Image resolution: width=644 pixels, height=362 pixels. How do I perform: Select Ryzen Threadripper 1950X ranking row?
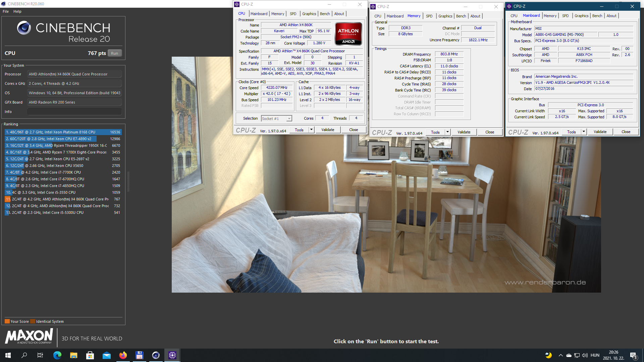(63, 146)
